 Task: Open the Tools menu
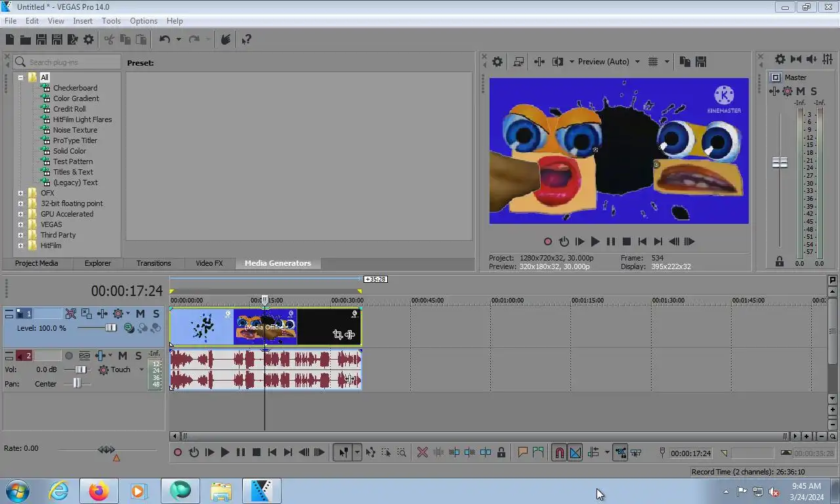pos(111,21)
